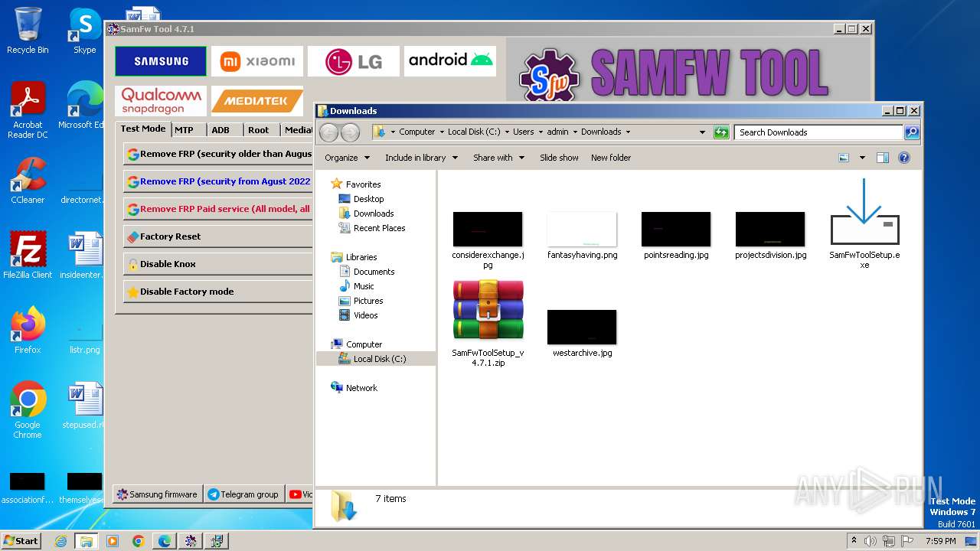The width and height of the screenshot is (980, 551).
Task: Open Recycle Bin desktop icon
Action: click(x=28, y=31)
